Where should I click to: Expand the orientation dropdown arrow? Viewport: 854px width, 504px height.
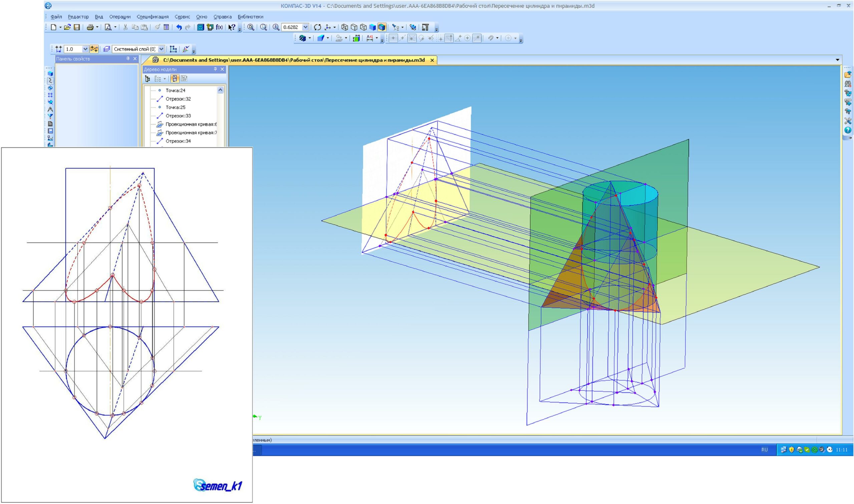[334, 27]
